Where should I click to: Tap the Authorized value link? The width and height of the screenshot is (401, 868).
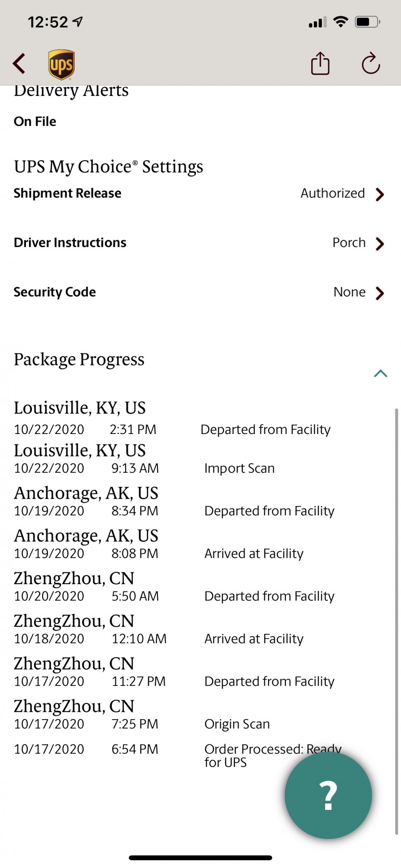(x=333, y=193)
